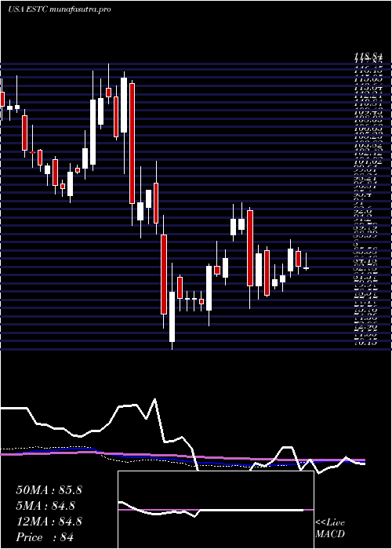
Task: Click the 50MA : 85.8 reading
Action: click(x=49, y=490)
